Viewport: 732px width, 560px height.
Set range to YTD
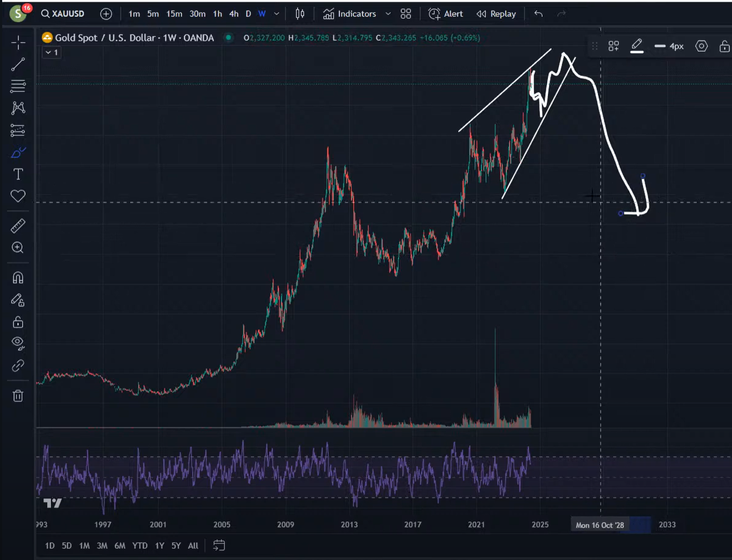tap(140, 546)
